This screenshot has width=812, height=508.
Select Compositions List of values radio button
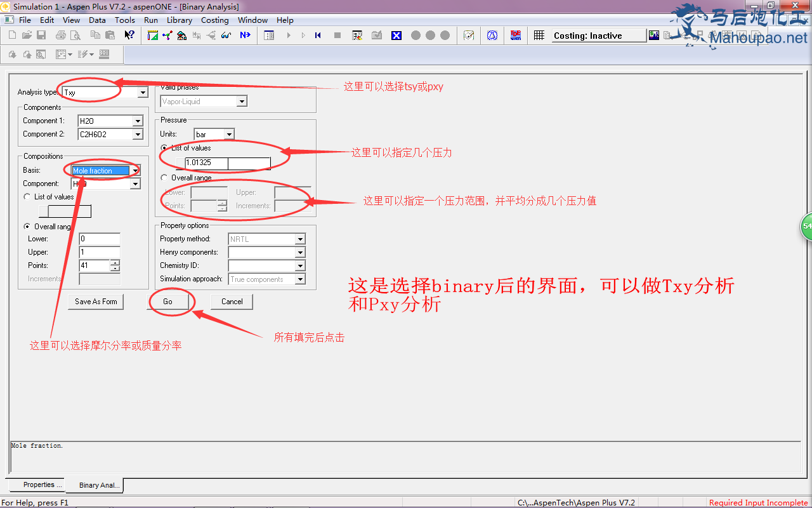pos(27,197)
